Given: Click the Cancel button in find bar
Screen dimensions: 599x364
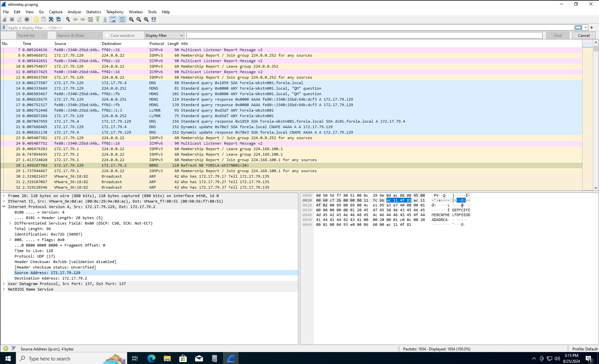Looking at the screenshot, I should click(x=584, y=35).
